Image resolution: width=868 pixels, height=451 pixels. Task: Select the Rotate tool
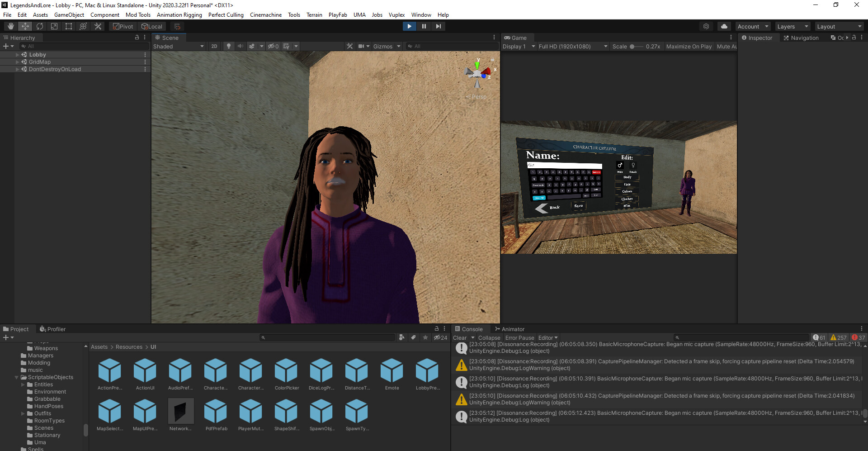pyautogui.click(x=40, y=26)
